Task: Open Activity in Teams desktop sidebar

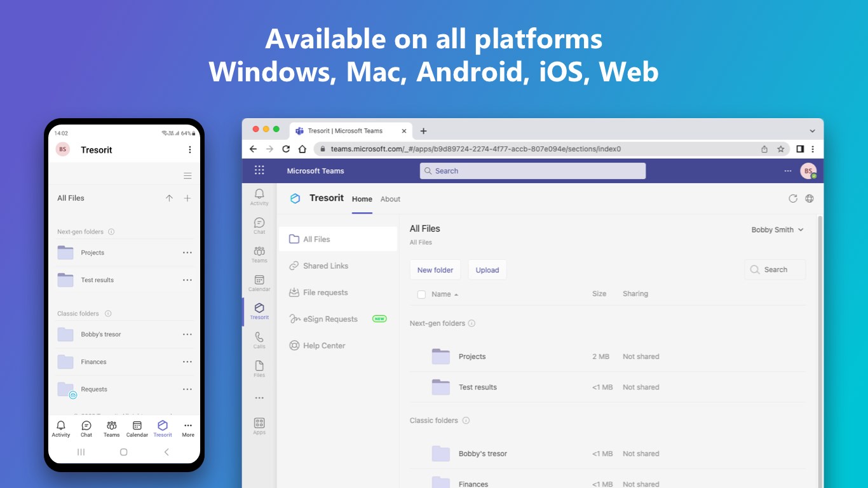Action: [259, 197]
